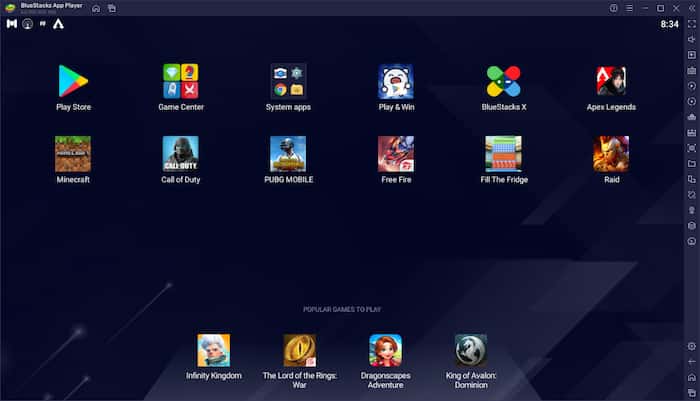Click the 8:34 clock
This screenshot has width=700, height=401.
tap(670, 24)
